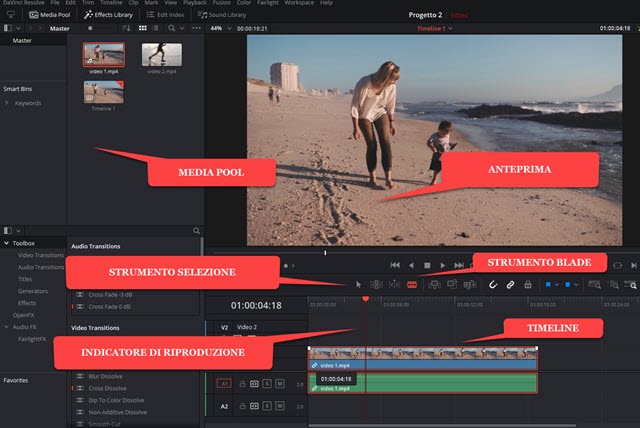Screen dimensions: 640x428
Task: Select Video Transitions in the Toolbox
Action: point(41,255)
